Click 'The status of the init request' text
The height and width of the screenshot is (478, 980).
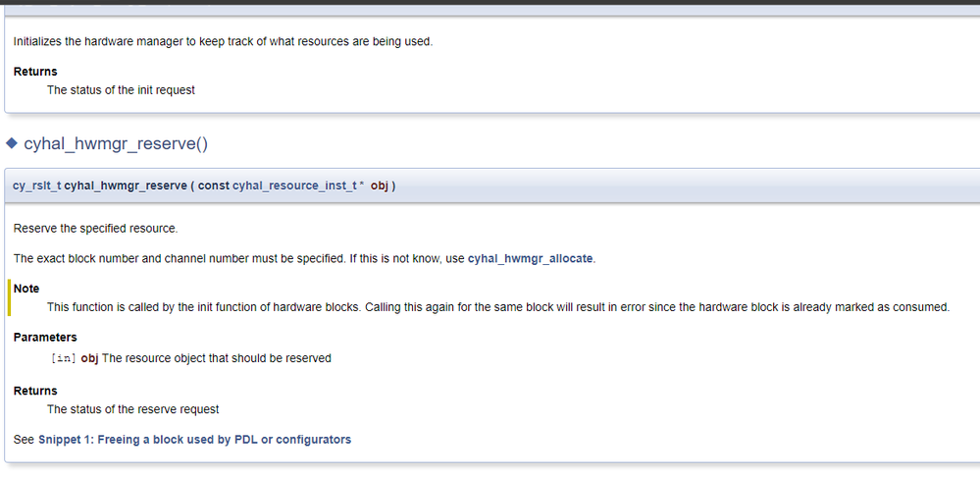coord(121,90)
